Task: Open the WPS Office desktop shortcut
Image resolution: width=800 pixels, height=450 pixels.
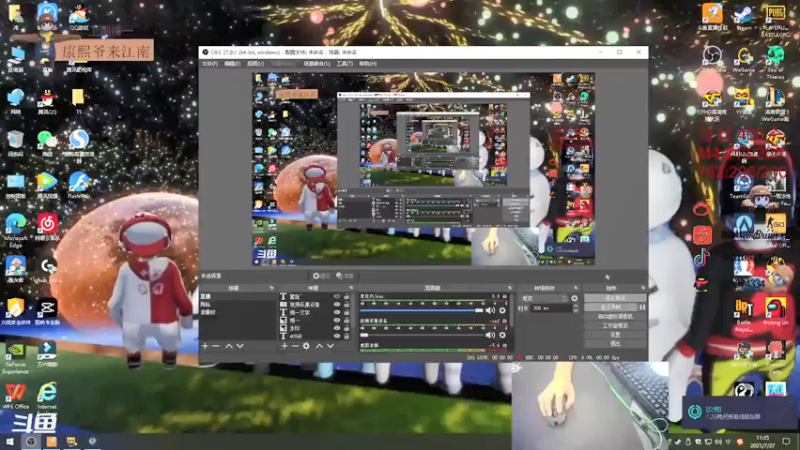Action: (15, 396)
